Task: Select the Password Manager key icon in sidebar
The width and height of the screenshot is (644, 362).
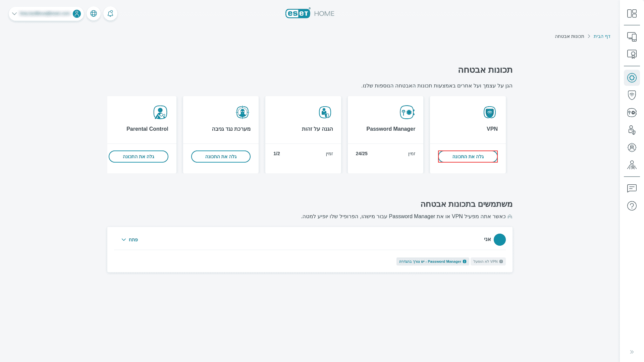Action: tap(632, 113)
